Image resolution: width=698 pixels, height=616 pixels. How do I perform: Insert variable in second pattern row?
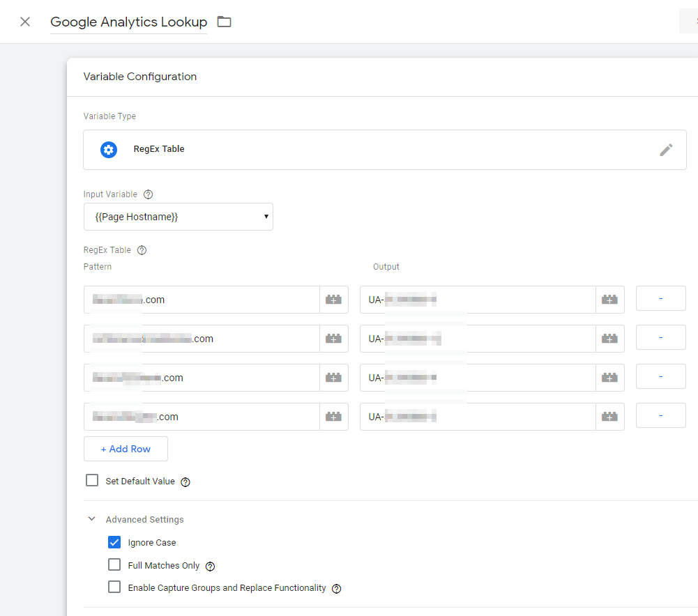click(x=333, y=339)
